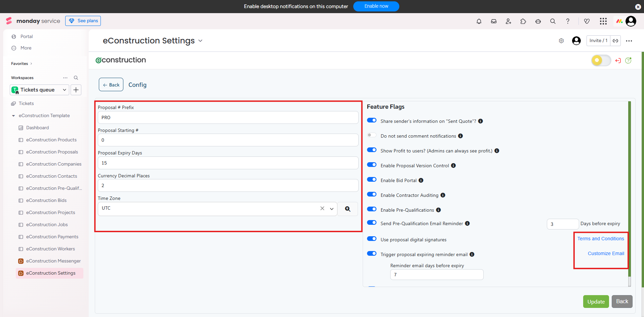Image resolution: width=644 pixels, height=317 pixels.
Task: Click the green Update button
Action: 596,302
